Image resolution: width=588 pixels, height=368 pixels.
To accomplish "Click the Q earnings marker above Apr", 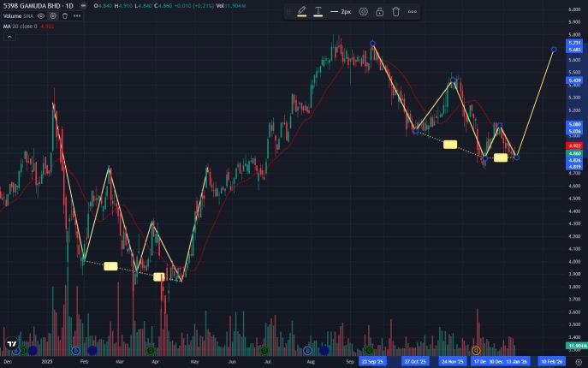I will tap(151, 351).
